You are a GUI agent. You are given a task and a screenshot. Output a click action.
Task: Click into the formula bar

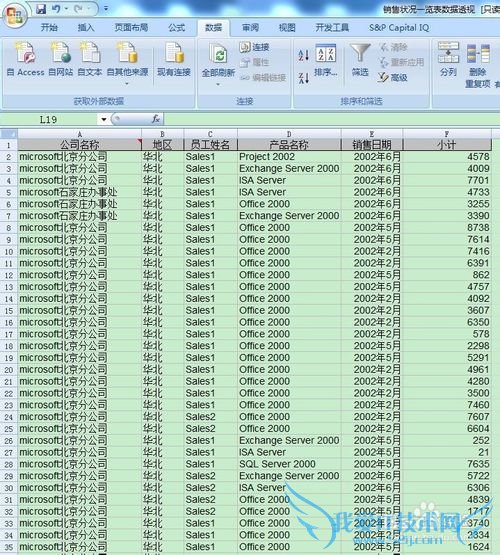coord(332,119)
